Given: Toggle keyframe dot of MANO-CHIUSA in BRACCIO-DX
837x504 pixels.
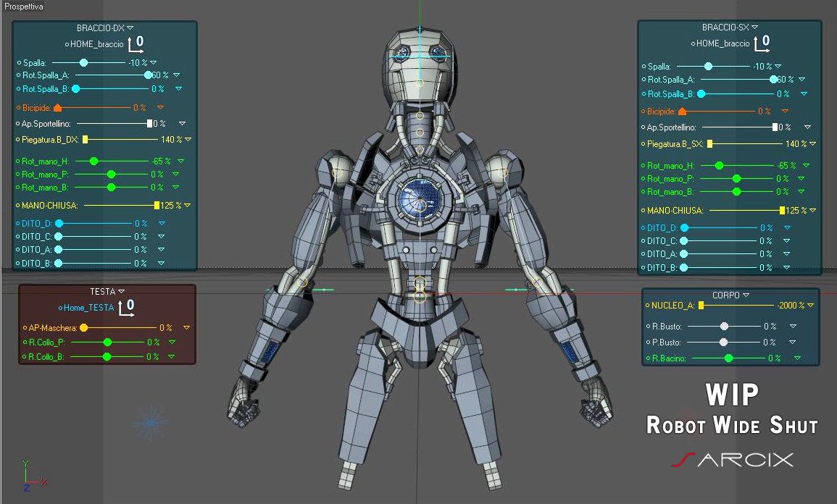Looking at the screenshot, I should (x=17, y=206).
